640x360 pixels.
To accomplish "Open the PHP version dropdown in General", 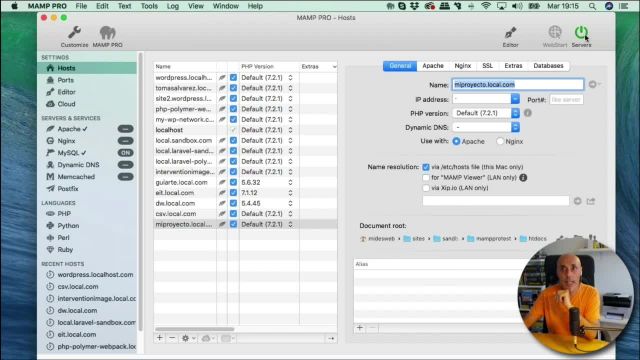I will [515, 113].
